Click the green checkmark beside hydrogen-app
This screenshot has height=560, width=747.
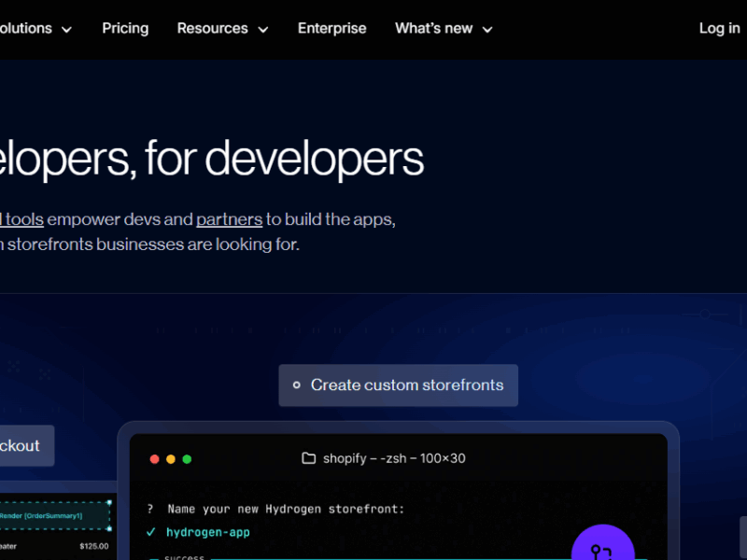point(150,532)
